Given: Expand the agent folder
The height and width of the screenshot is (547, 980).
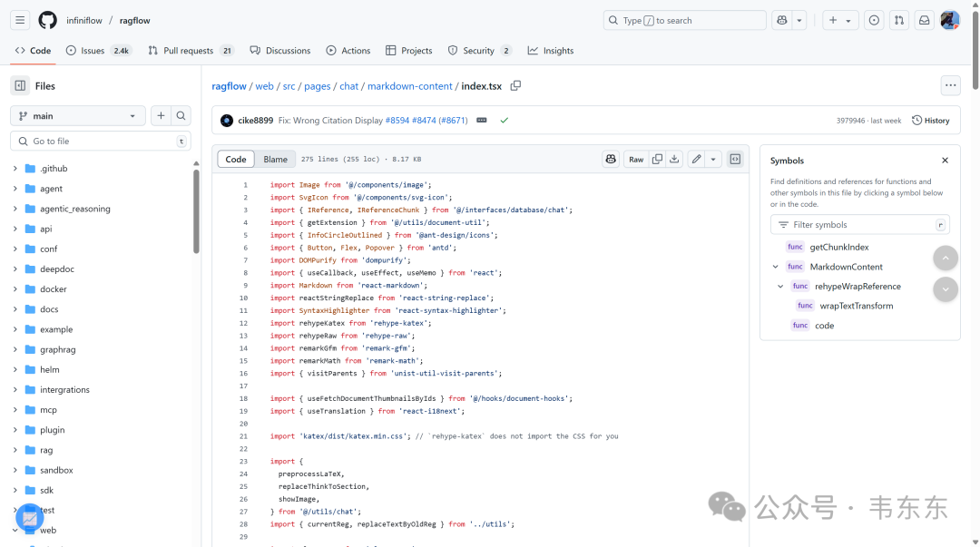Looking at the screenshot, I should click(x=15, y=188).
